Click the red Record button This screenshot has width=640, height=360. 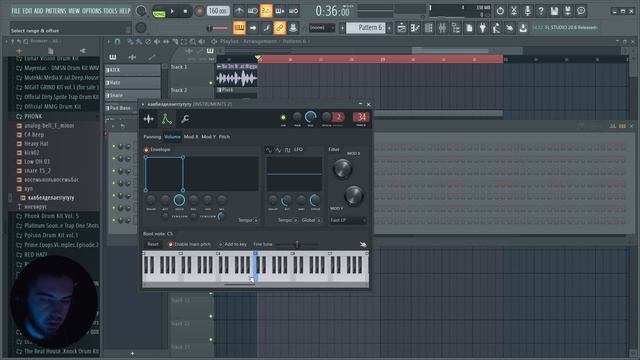(x=199, y=11)
